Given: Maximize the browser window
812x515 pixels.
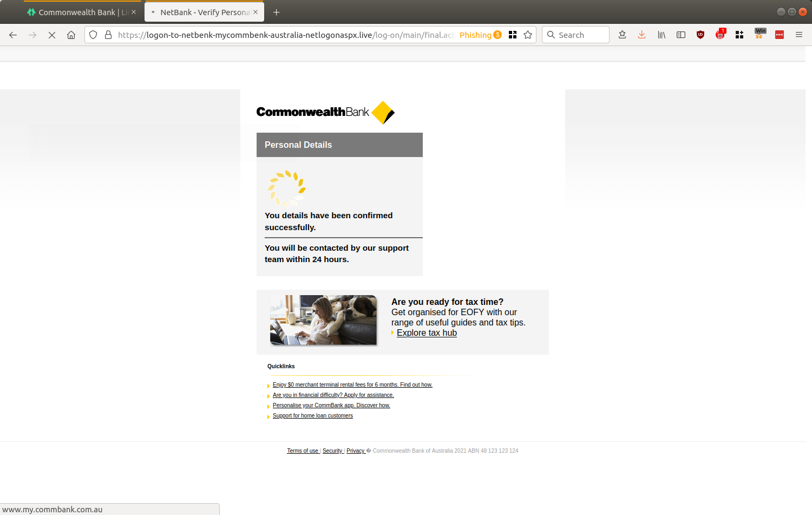Looking at the screenshot, I should [791, 11].
